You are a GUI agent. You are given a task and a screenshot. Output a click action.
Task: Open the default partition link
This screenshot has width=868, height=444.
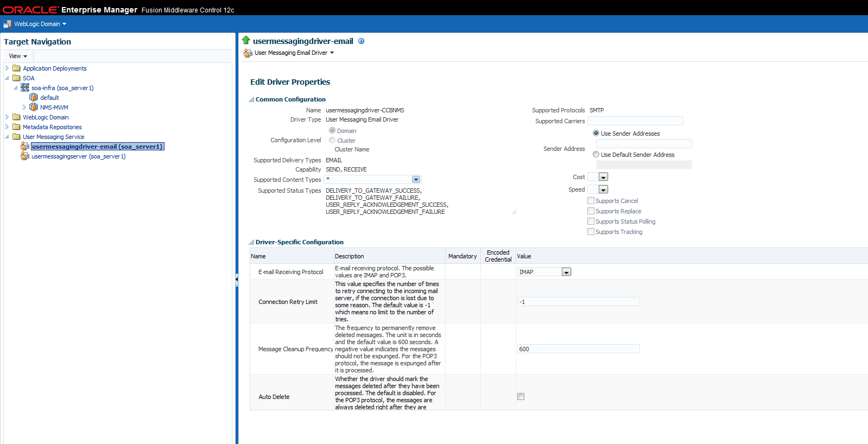click(x=49, y=98)
